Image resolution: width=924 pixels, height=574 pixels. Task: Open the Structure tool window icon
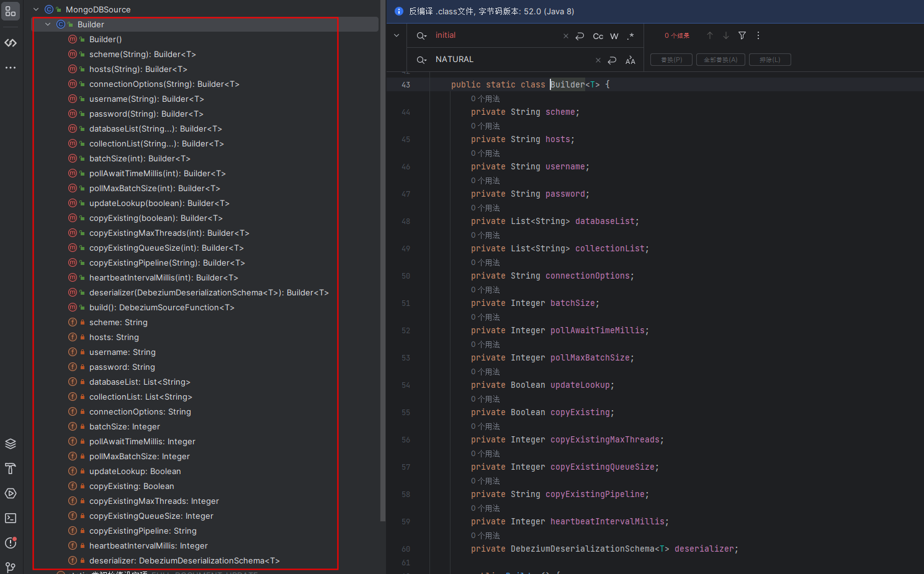coord(11,11)
